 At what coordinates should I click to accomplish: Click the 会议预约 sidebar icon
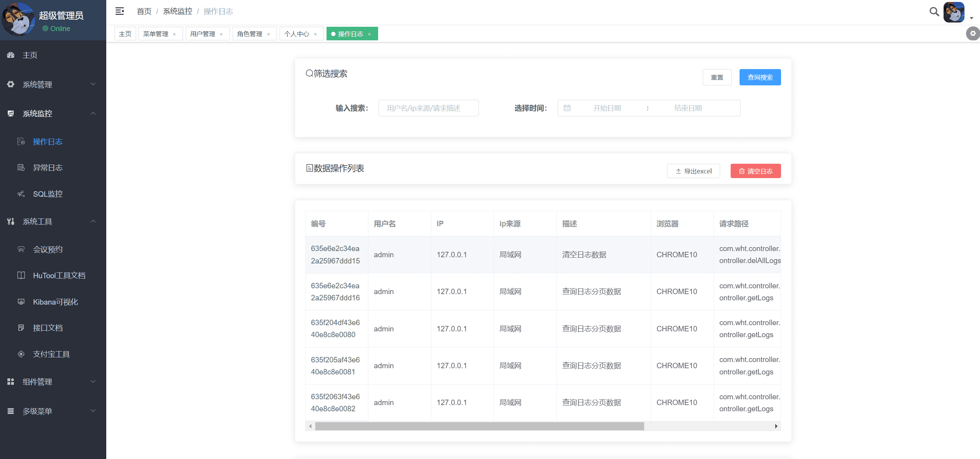pyautogui.click(x=21, y=249)
